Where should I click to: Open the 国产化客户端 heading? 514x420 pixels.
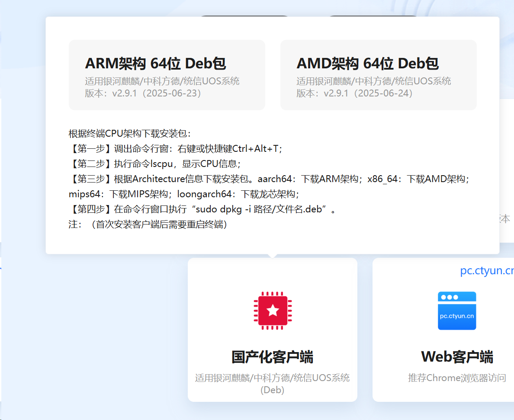(273, 357)
